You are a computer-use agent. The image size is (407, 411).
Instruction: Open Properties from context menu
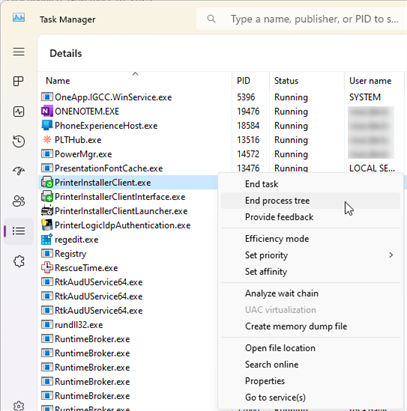(x=265, y=381)
